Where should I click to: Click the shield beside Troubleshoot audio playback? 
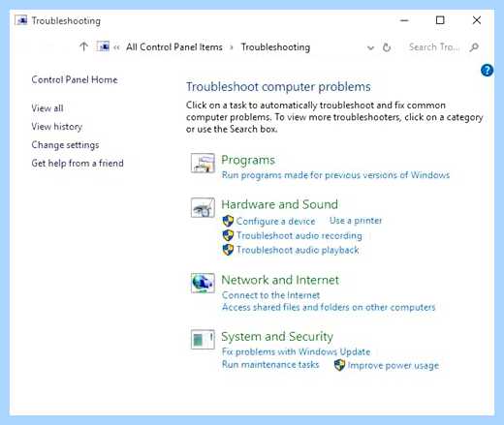point(228,250)
